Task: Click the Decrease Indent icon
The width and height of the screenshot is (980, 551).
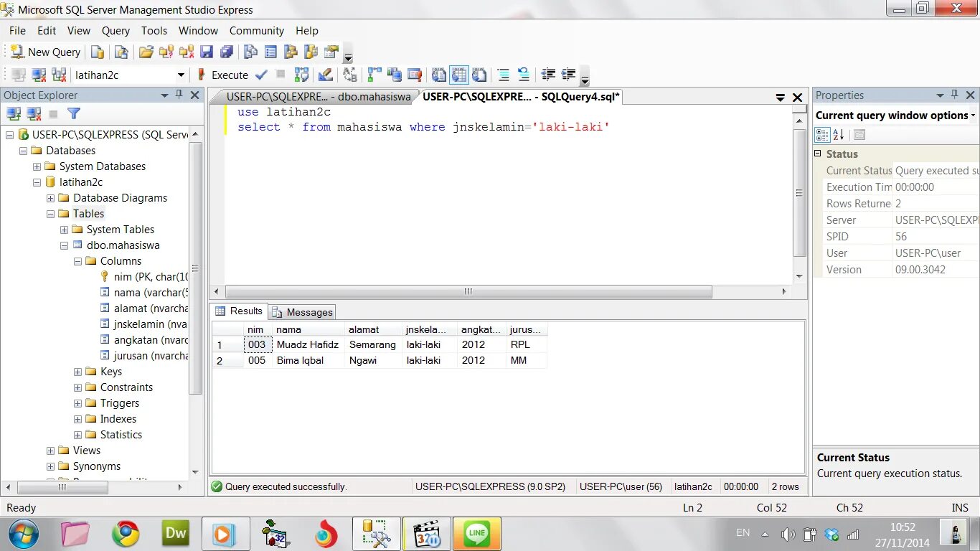Action: click(x=548, y=75)
